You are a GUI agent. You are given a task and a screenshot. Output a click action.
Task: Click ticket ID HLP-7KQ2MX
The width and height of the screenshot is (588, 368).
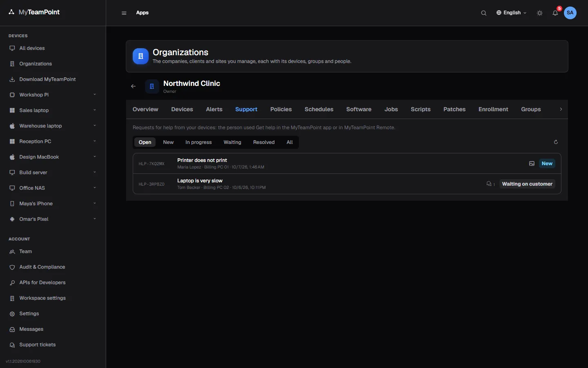(x=151, y=164)
